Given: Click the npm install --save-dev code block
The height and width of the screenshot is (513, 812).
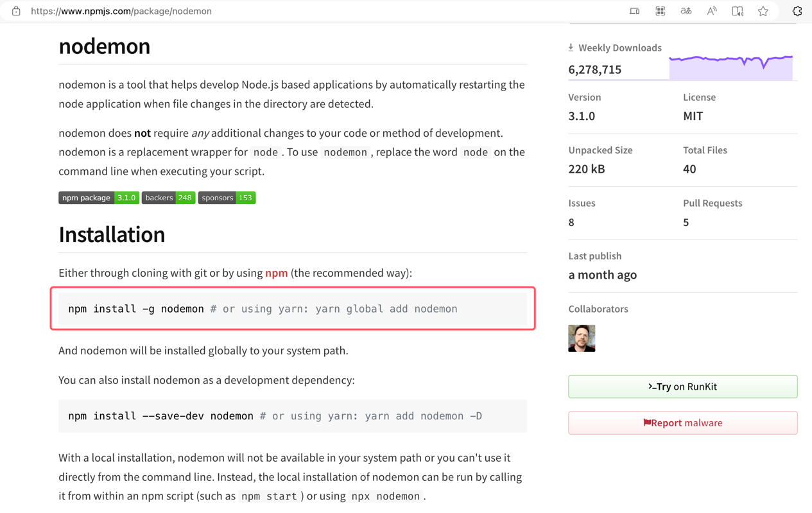Looking at the screenshot, I should point(293,416).
